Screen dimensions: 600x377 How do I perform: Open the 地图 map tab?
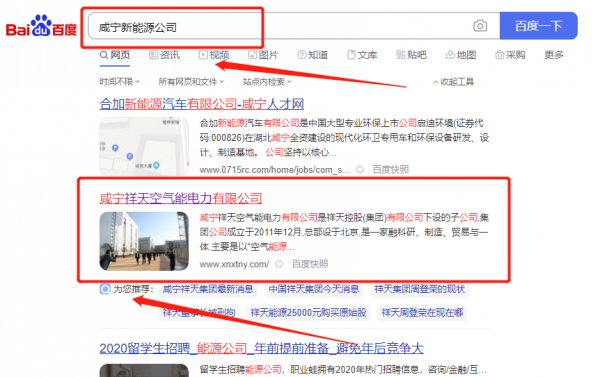461,55
